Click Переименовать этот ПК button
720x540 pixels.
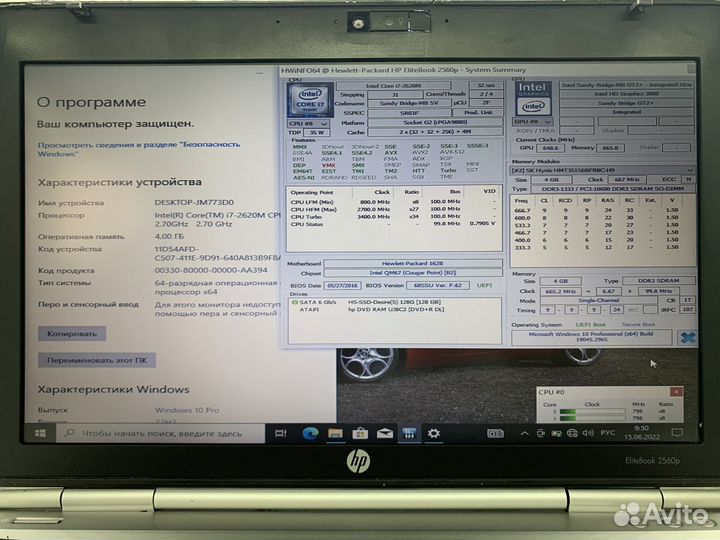(x=97, y=360)
